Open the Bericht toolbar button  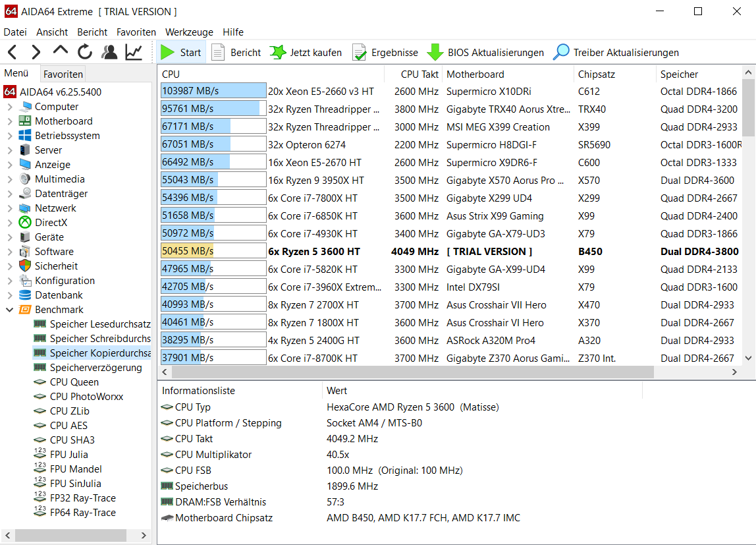(236, 52)
